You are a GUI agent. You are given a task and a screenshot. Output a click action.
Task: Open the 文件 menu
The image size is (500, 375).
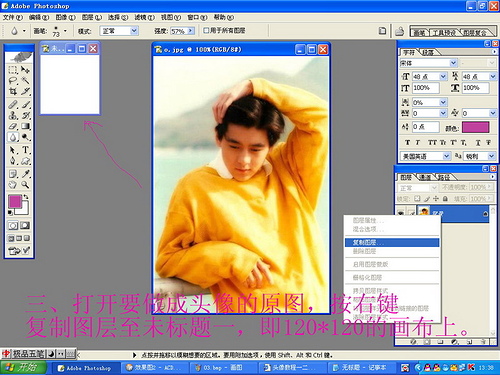pos(13,17)
